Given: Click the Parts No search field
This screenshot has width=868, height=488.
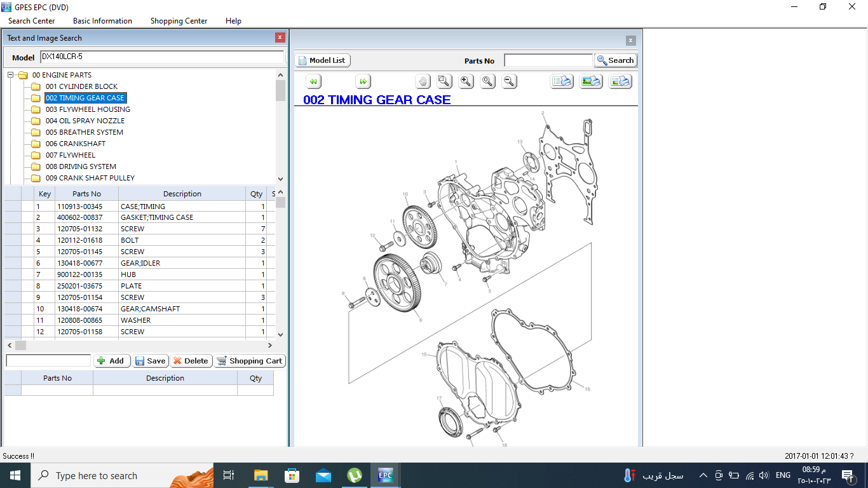Looking at the screenshot, I should [x=548, y=60].
